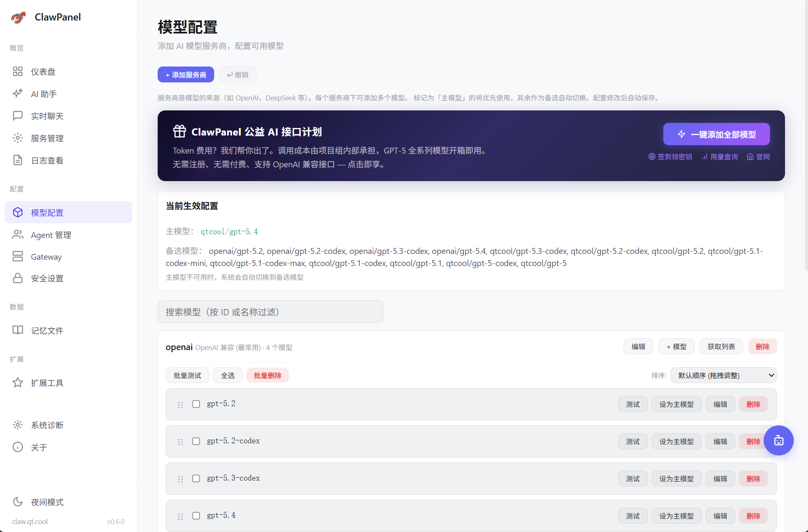Navigate to Gateway in the sidebar

click(46, 256)
